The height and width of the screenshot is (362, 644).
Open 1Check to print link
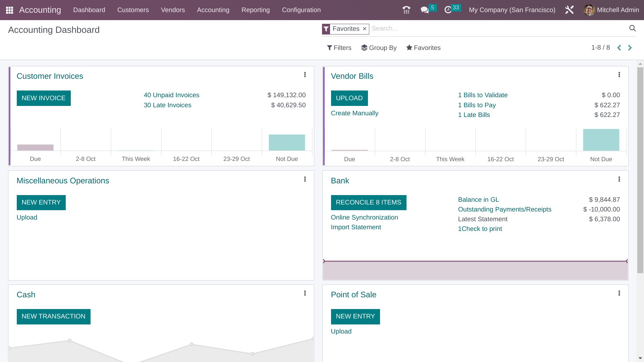pyautogui.click(x=480, y=229)
